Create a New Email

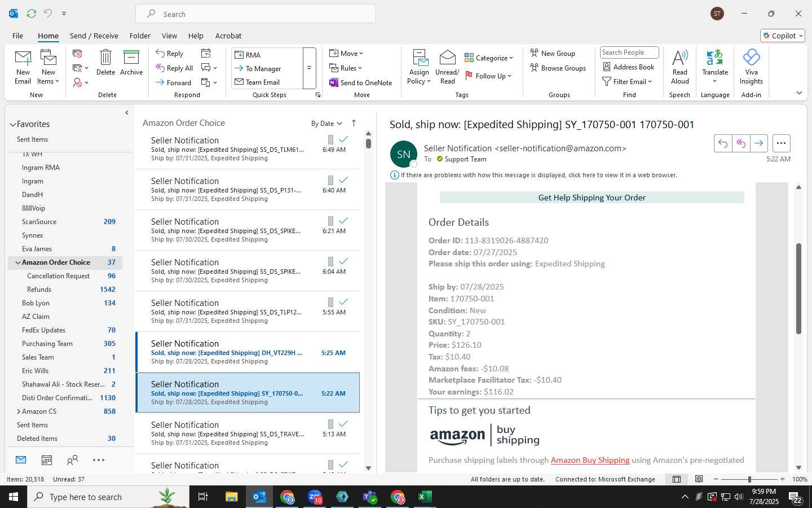coord(23,67)
